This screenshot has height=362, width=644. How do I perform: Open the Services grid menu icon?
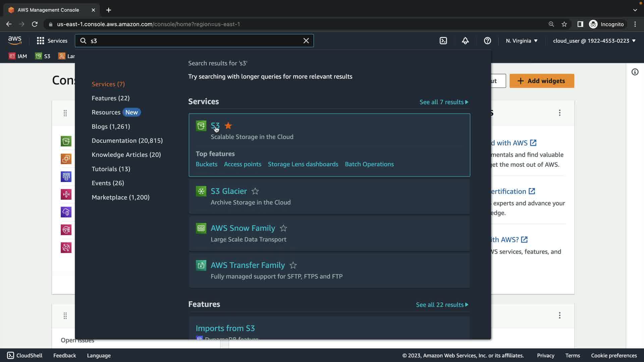40,41
